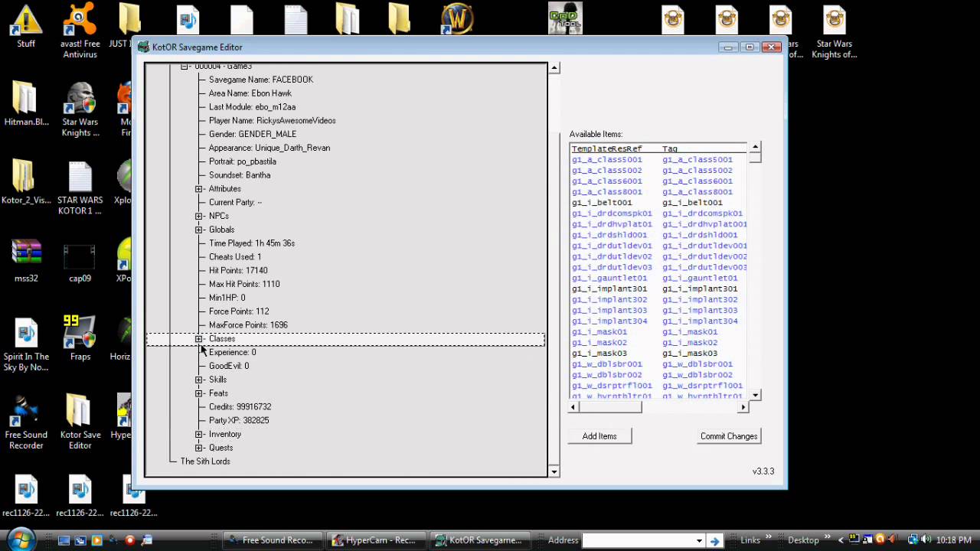Viewport: 980px width, 551px height.
Task: Launch the Fraps desktop shortcut
Action: coord(80,338)
